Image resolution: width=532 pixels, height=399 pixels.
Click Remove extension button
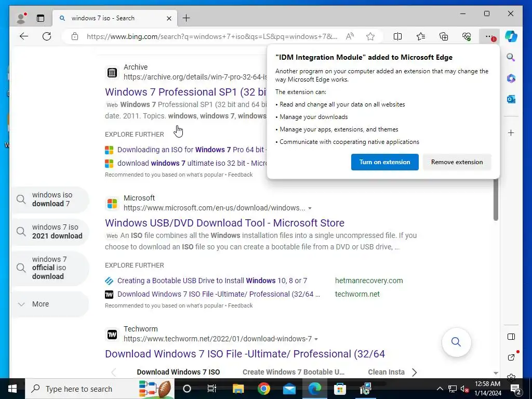coord(457,162)
